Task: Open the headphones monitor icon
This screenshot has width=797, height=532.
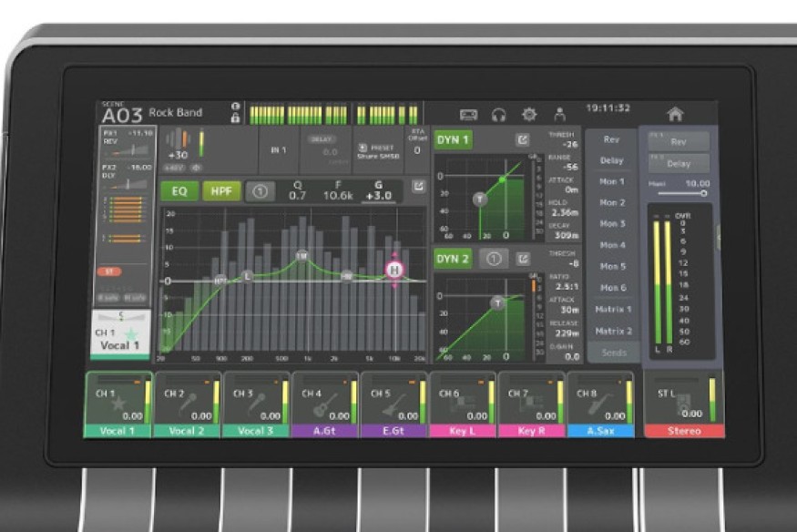Action: [498, 115]
